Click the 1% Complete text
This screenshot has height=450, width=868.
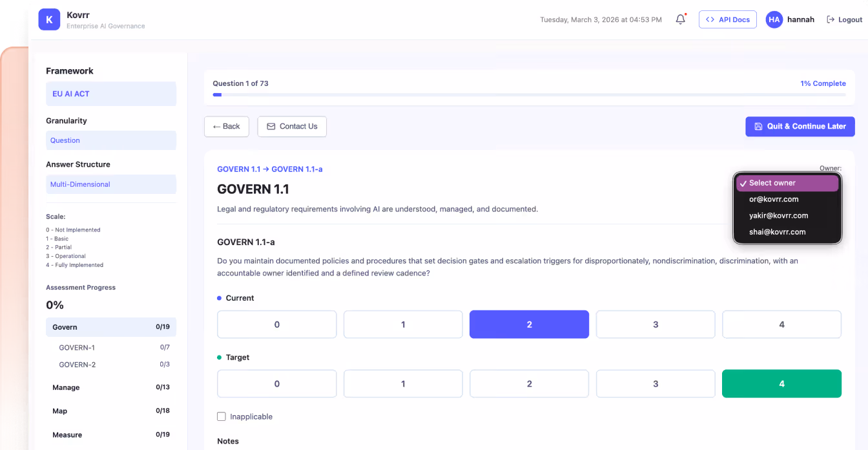click(823, 83)
